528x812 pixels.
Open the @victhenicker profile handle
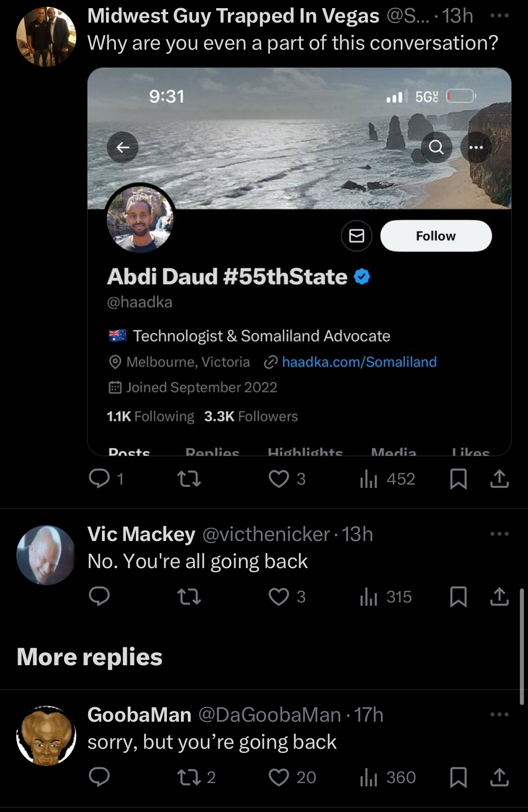pyautogui.click(x=266, y=534)
